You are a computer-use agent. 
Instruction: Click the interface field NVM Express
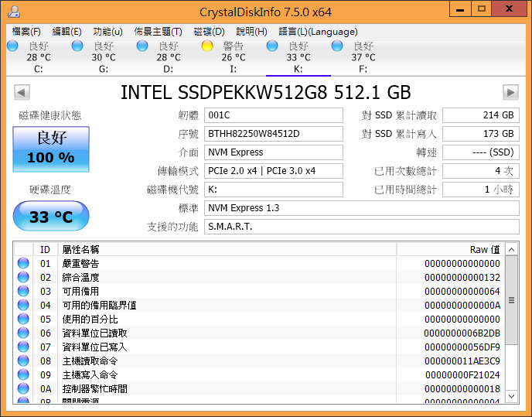tap(274, 152)
